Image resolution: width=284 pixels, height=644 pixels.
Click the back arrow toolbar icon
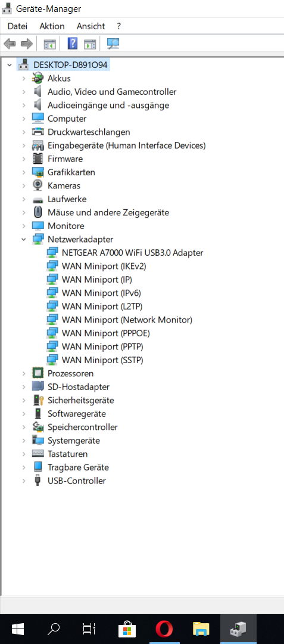pos(10,43)
